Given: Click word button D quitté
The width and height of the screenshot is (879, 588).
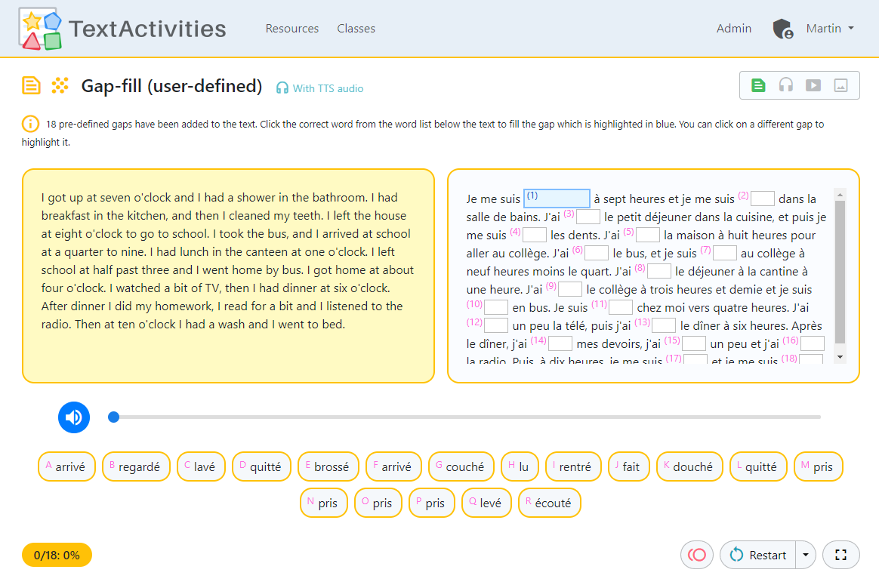Looking at the screenshot, I should [x=261, y=466].
